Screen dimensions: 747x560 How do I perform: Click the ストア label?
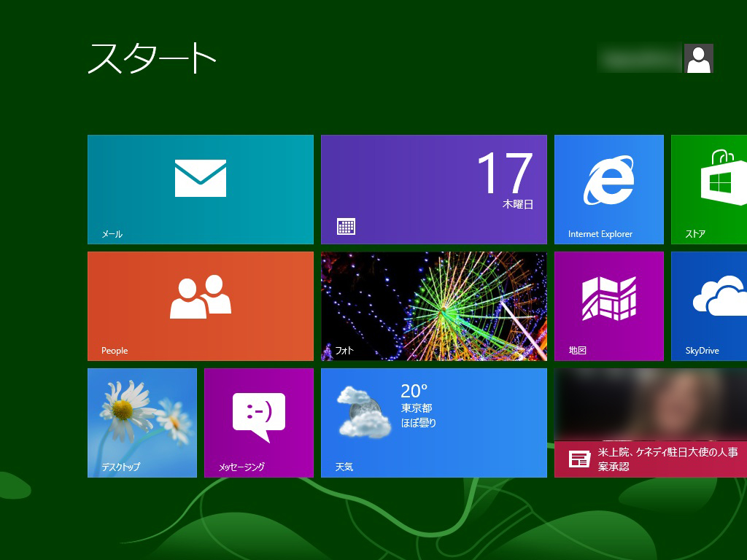point(695,234)
